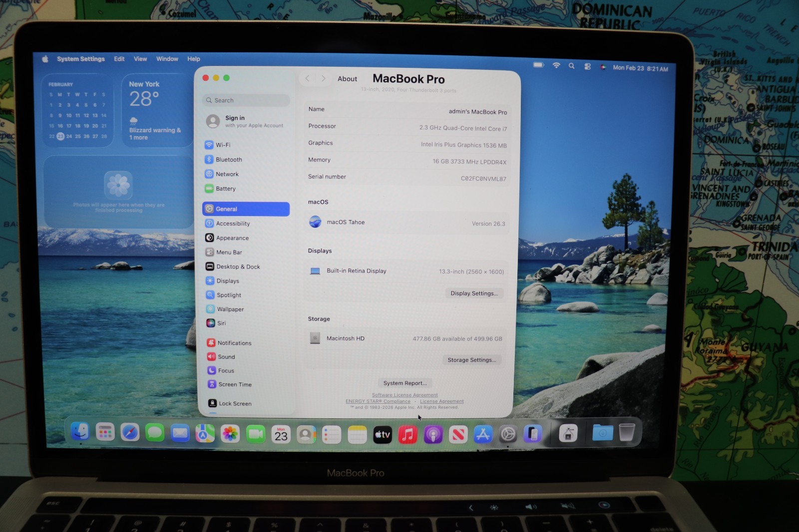
Task: Open Safari from the Dock
Action: click(x=130, y=432)
